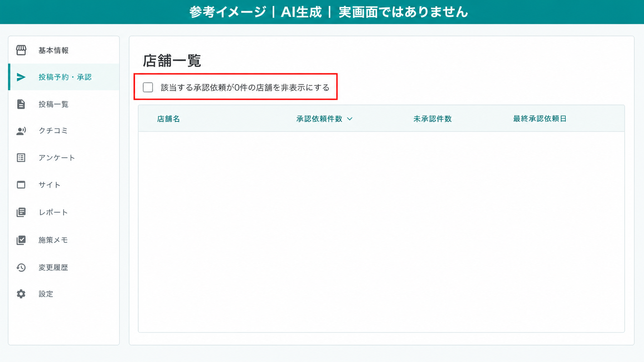
Task: Click the label 該当する承認依頼が0件の店舗を非表示にする
Action: point(245,88)
